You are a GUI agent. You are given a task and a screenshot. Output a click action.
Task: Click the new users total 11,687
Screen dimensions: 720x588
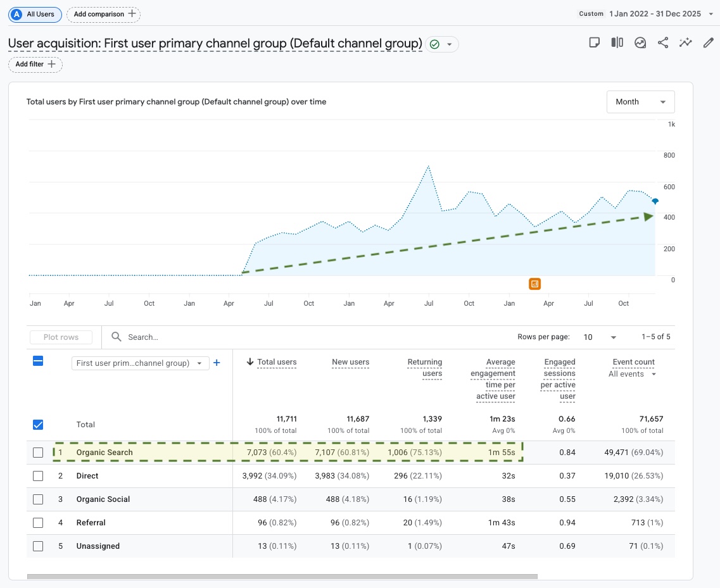[358, 419]
